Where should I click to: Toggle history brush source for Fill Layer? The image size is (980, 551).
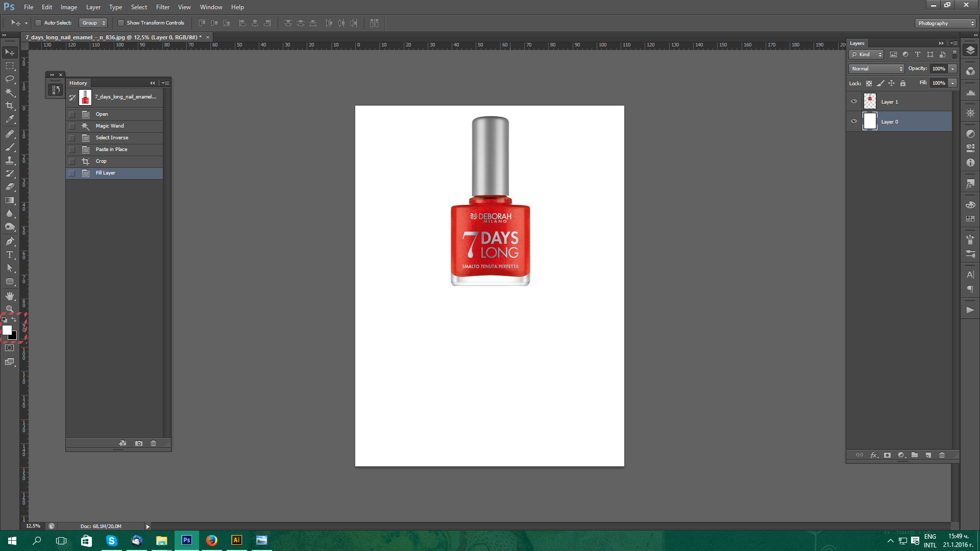point(72,173)
